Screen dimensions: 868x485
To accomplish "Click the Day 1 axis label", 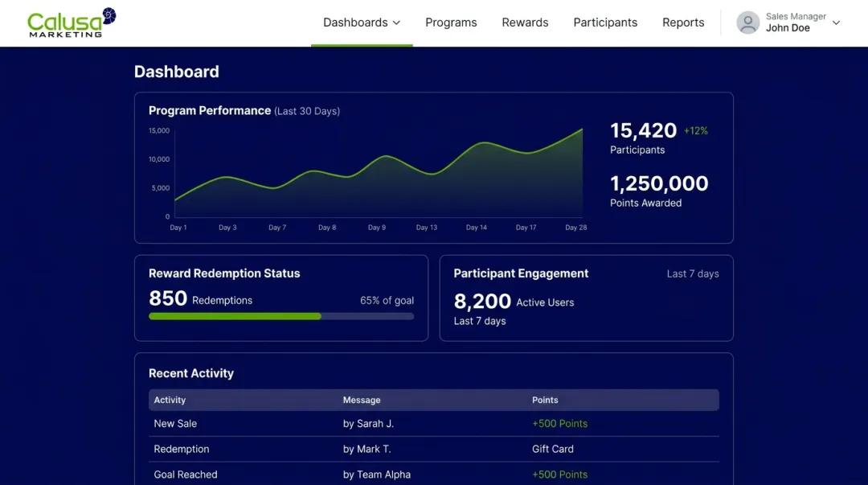I will point(178,228).
